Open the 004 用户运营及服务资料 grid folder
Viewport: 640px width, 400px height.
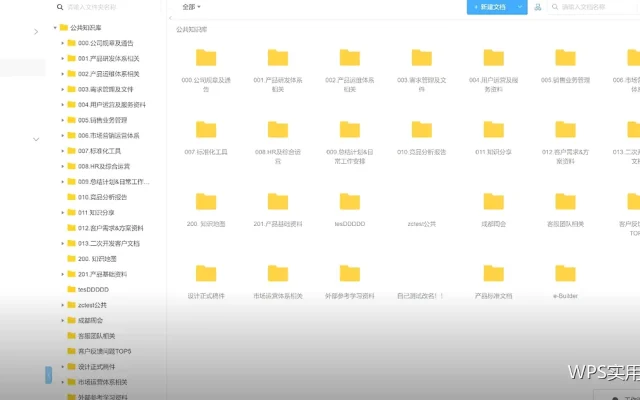(x=493, y=58)
